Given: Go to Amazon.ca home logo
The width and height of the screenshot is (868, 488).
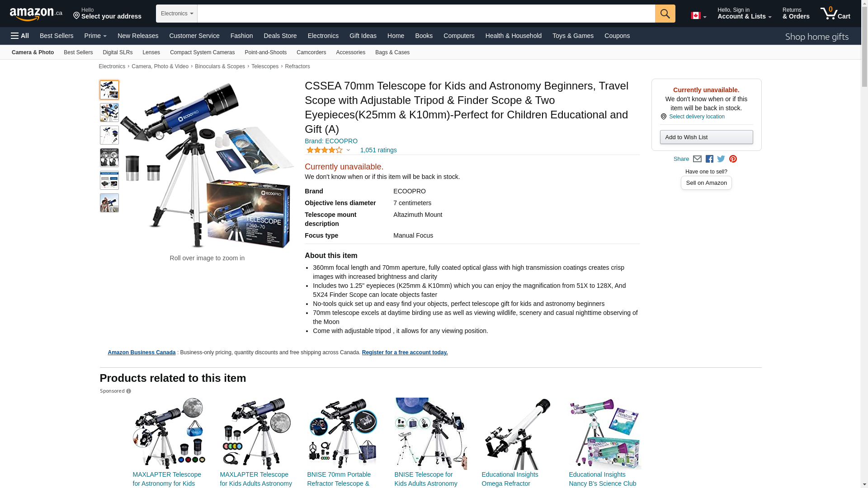Looking at the screenshot, I should point(36,14).
